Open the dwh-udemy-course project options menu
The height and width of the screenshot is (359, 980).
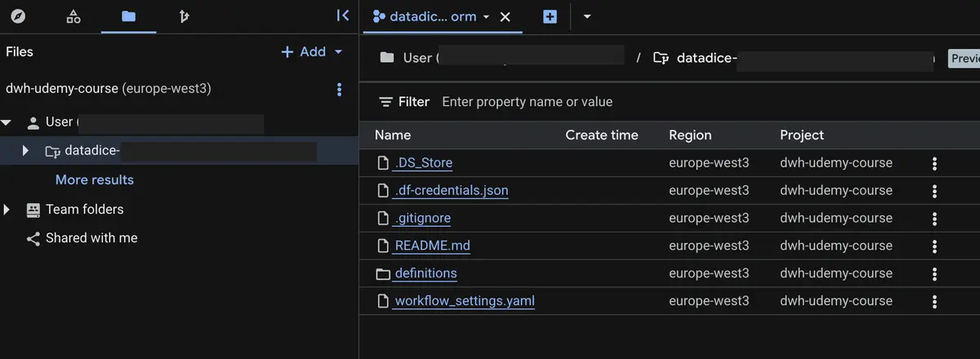[340, 89]
